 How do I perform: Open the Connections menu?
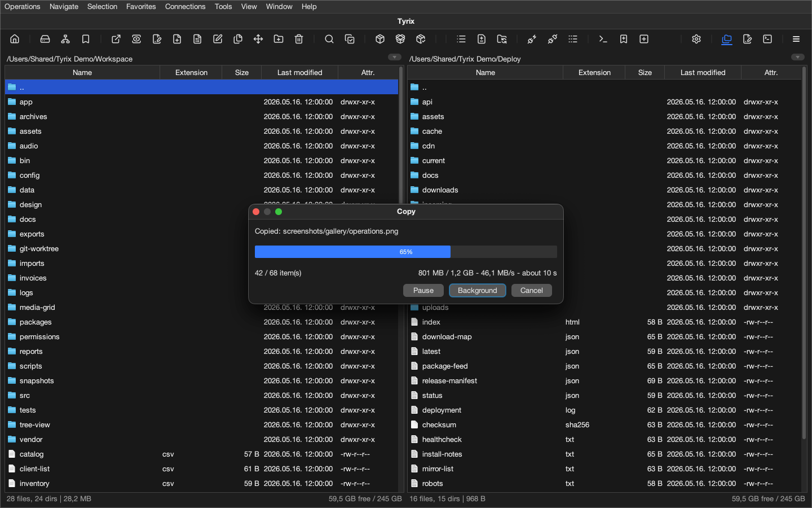(185, 6)
